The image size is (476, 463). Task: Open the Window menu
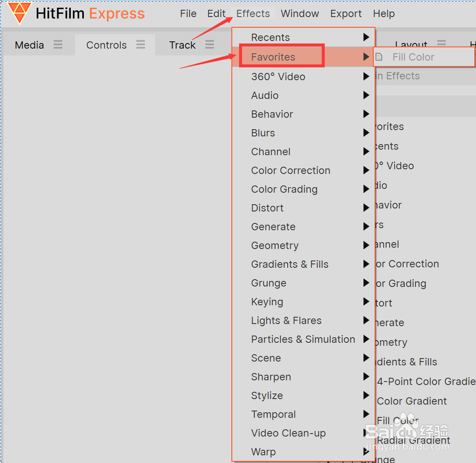pos(300,14)
